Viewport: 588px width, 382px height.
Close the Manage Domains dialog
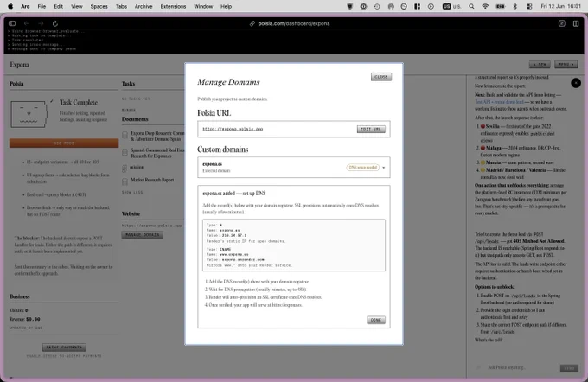[x=381, y=77]
